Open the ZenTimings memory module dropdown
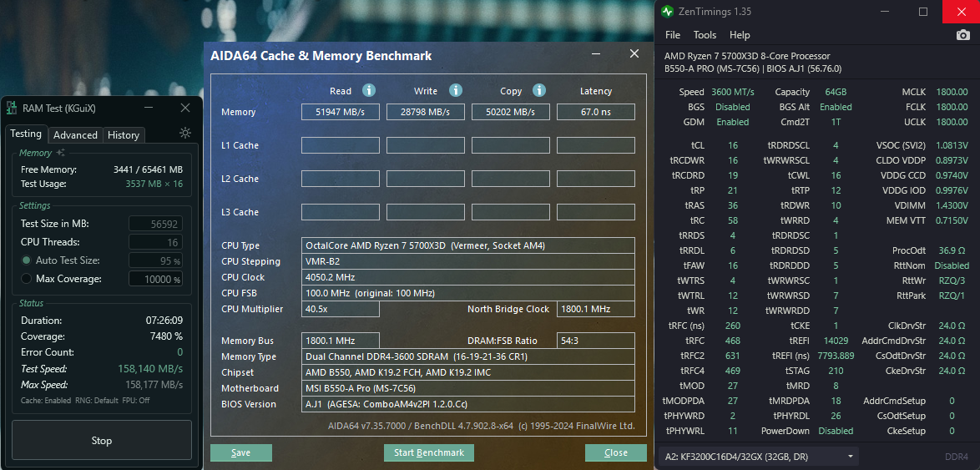980x470 pixels. pyautogui.click(x=759, y=457)
